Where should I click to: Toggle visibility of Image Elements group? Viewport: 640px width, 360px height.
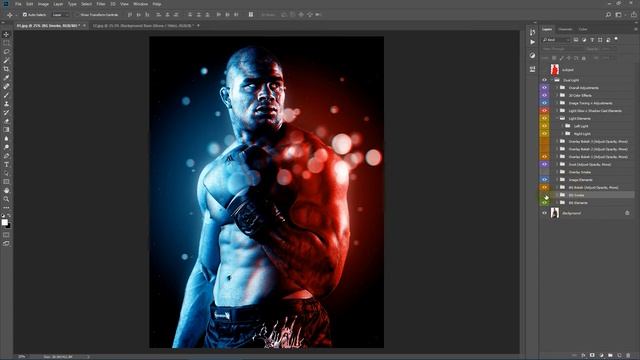click(544, 180)
